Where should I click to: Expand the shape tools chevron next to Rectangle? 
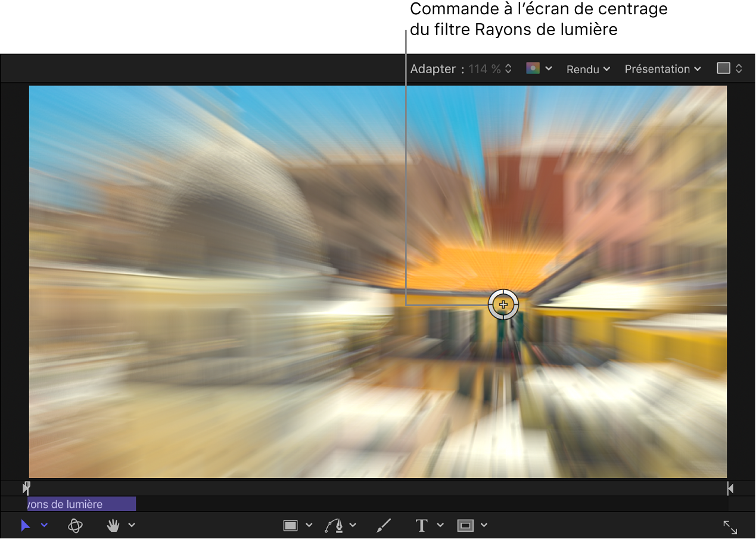pyautogui.click(x=309, y=525)
